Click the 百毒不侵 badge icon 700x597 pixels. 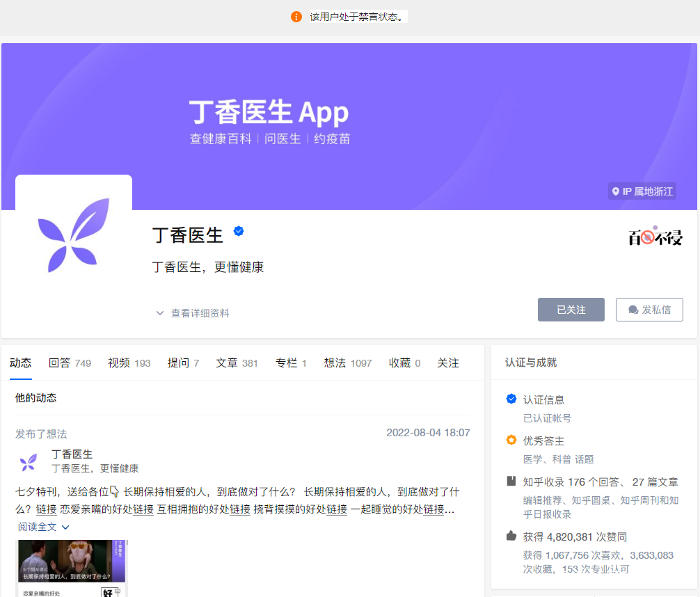tap(655, 236)
